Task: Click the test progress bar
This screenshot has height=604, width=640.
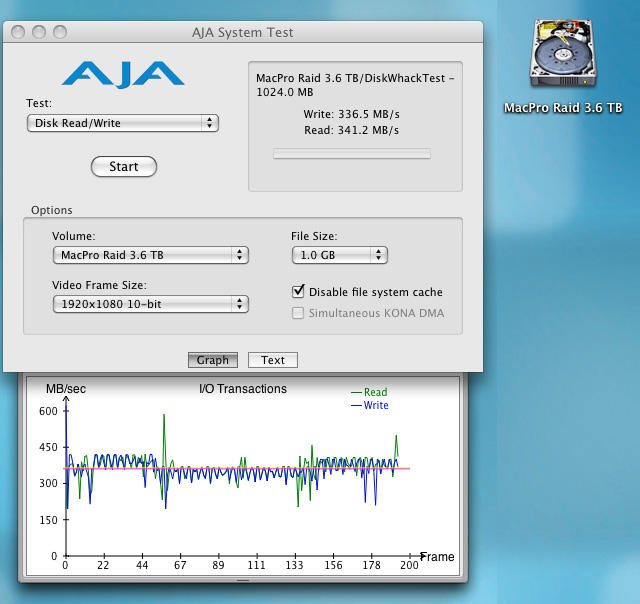Action: pos(352,154)
